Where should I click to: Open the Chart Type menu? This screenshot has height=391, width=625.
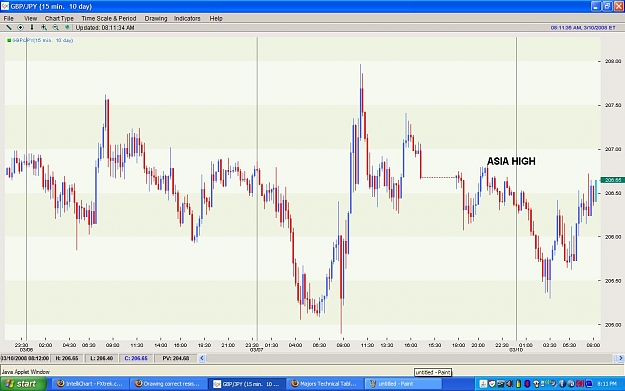pos(59,18)
